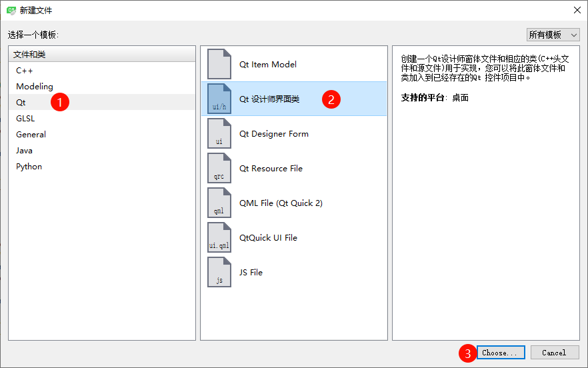588x368 pixels.
Task: Select the Qt category
Action: (101, 103)
